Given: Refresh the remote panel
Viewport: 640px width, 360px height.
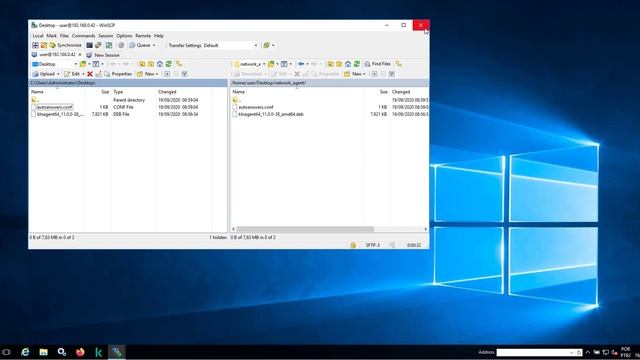Looking at the screenshot, I should coord(357,64).
